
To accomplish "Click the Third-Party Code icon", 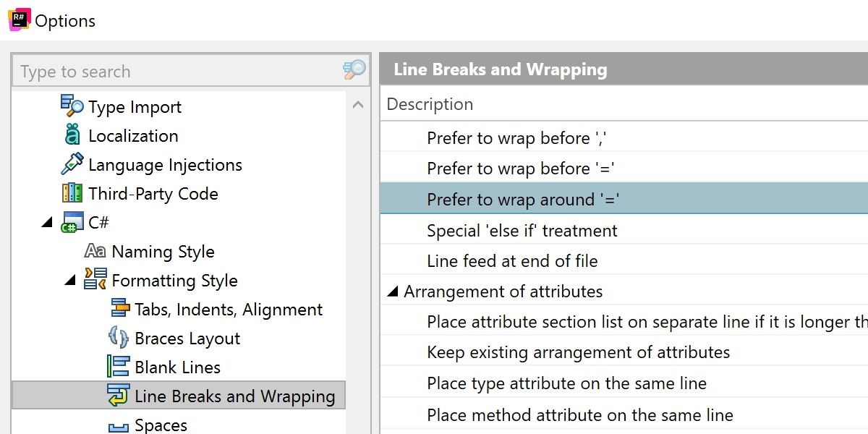I will pos(72,193).
